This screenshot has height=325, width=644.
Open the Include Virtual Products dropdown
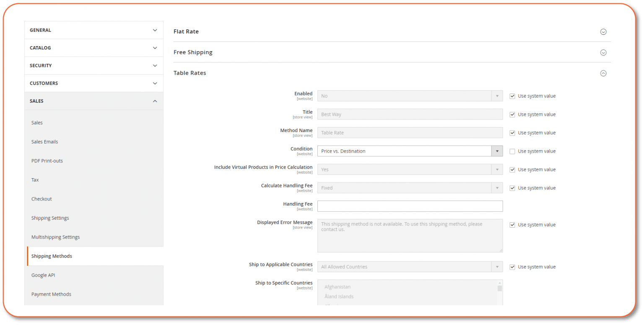click(x=497, y=169)
